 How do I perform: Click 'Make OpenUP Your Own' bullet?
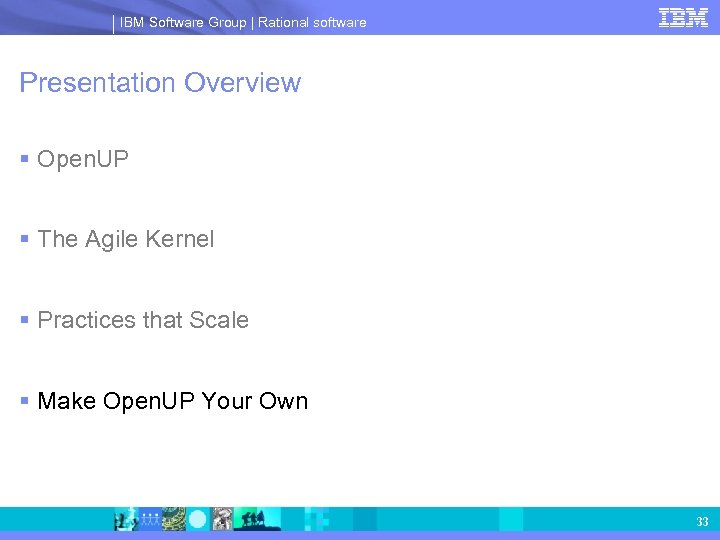pos(173,400)
